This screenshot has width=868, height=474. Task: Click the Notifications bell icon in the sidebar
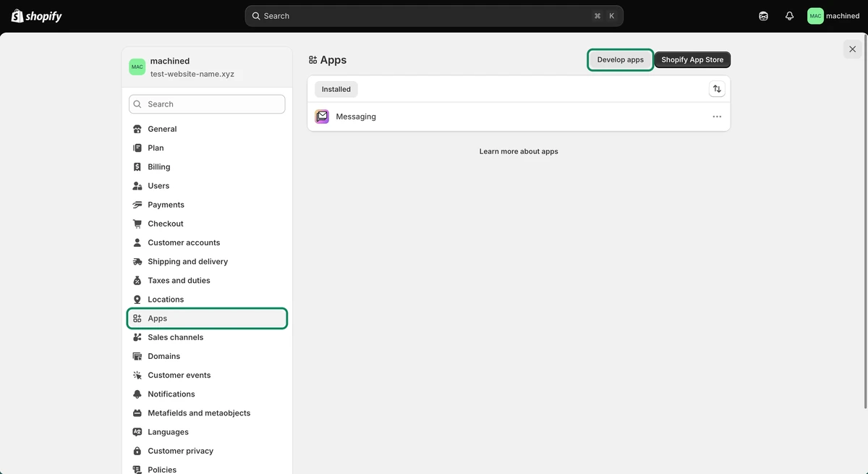coord(137,394)
